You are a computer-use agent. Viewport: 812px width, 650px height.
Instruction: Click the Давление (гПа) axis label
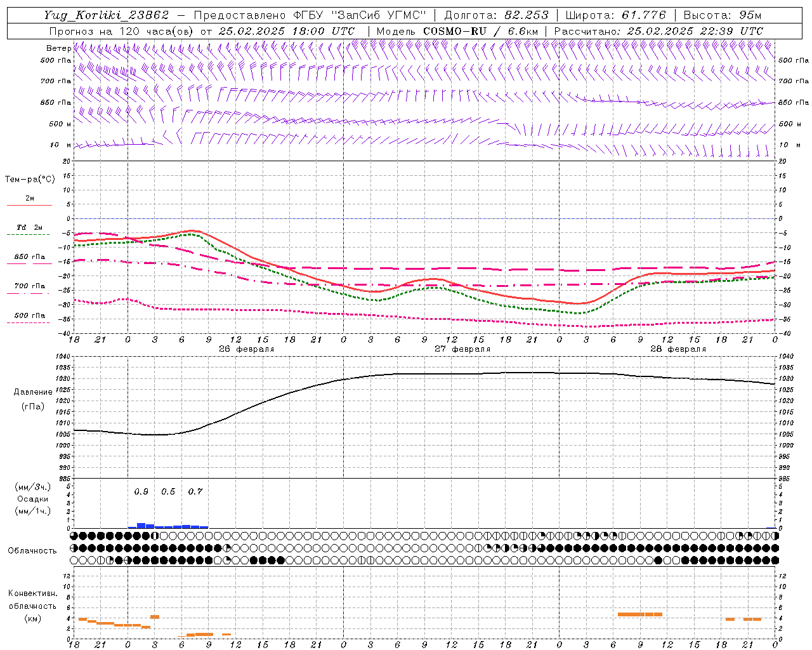(32, 399)
